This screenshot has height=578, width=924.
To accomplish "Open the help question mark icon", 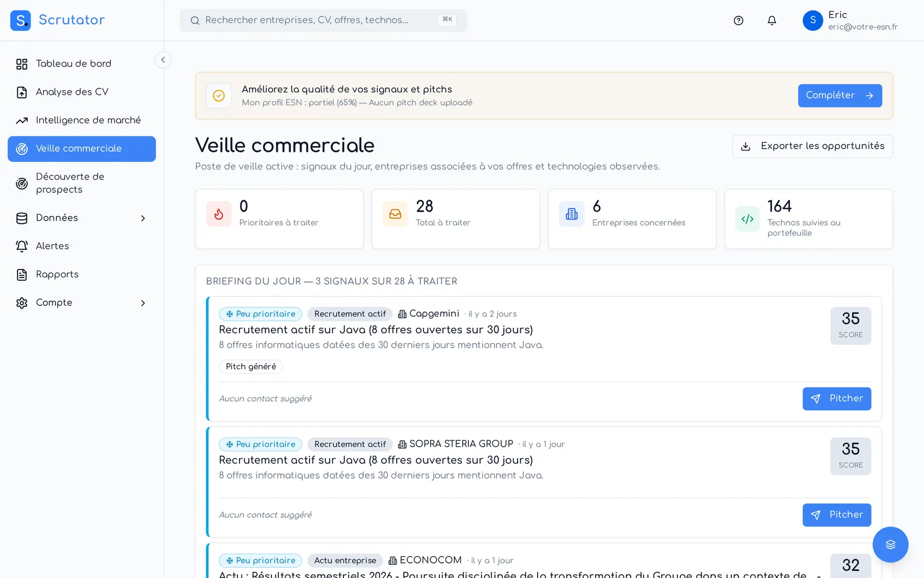I will coord(738,21).
